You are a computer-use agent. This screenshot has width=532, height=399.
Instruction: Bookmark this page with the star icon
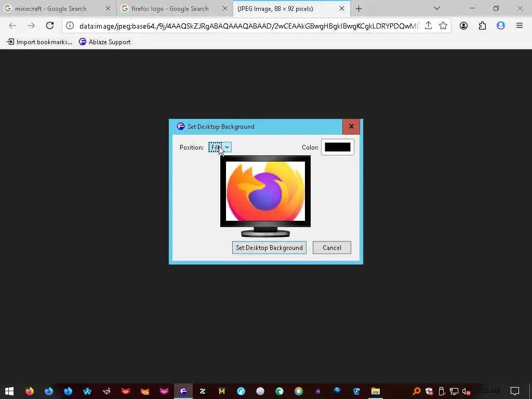coord(443,25)
